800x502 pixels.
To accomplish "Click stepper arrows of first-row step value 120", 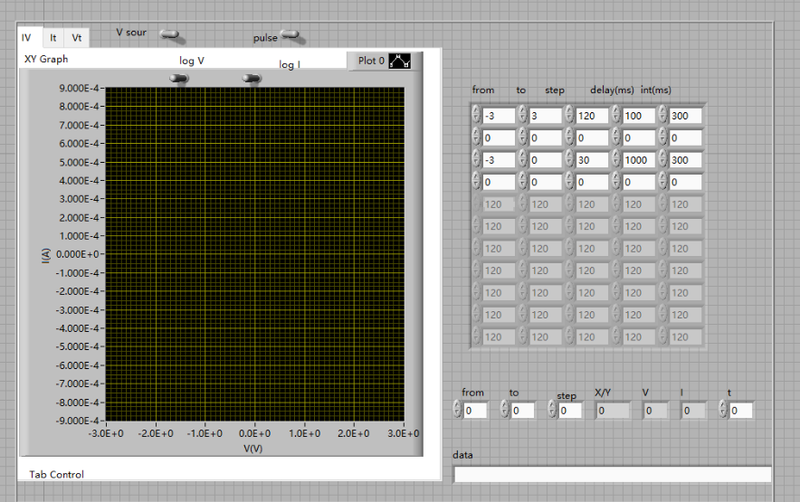I will coord(570,116).
